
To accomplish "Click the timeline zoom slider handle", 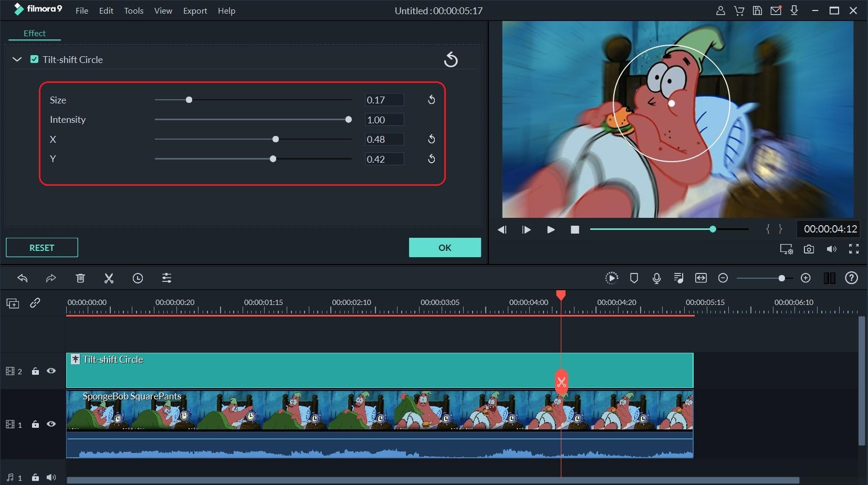I will 782,278.
